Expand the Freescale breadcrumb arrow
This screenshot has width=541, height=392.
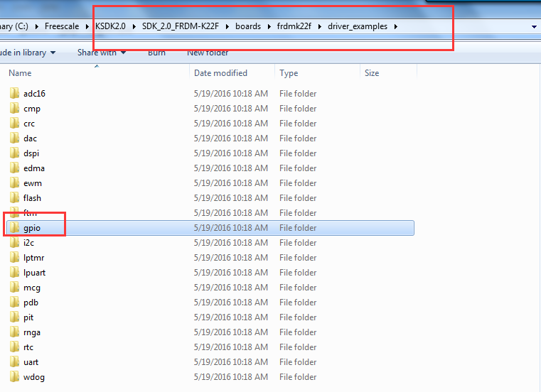pos(87,26)
